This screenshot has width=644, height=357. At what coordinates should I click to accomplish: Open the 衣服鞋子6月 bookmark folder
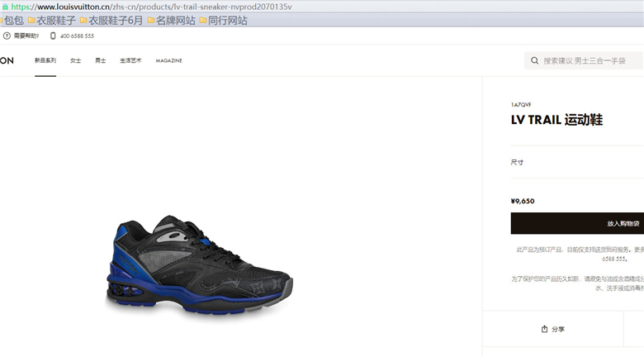click(x=111, y=20)
